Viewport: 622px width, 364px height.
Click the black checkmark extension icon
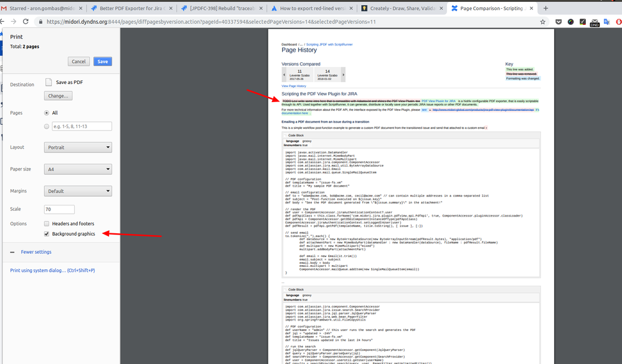coord(582,22)
